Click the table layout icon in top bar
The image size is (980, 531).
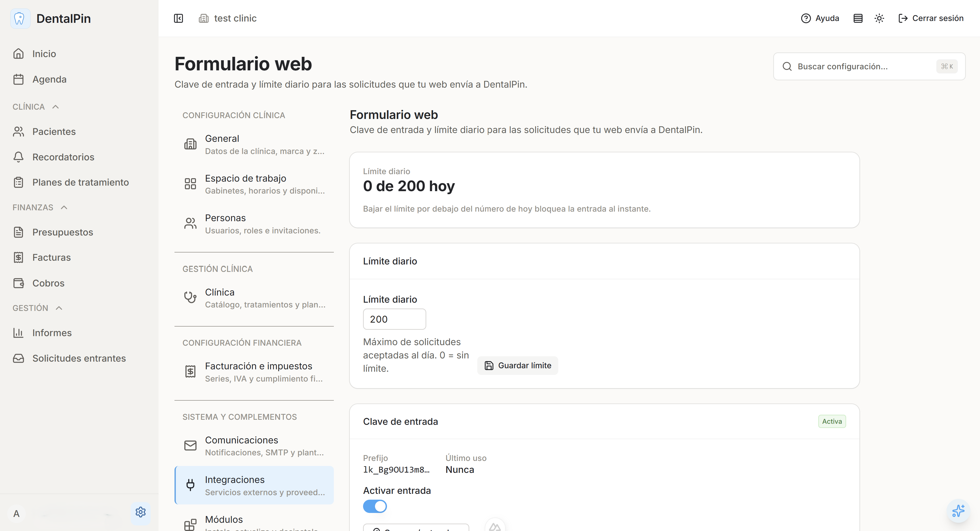[858, 18]
